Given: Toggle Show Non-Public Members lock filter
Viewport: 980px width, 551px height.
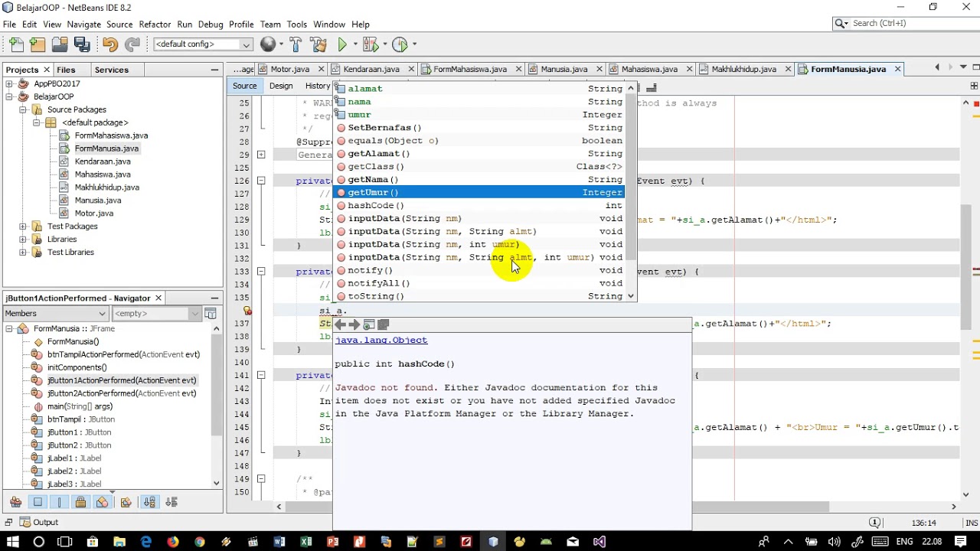Looking at the screenshot, I should point(80,502).
